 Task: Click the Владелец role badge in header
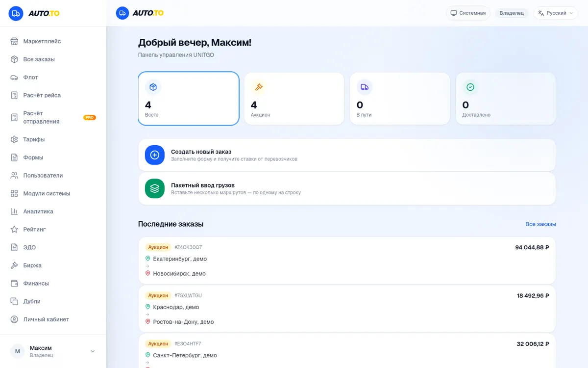click(x=512, y=13)
